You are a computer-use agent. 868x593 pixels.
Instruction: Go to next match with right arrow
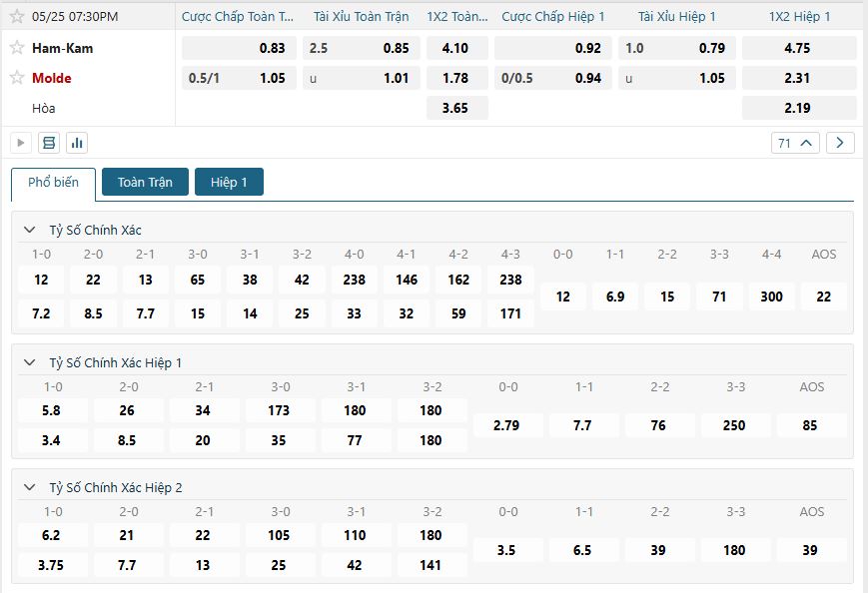click(x=840, y=143)
